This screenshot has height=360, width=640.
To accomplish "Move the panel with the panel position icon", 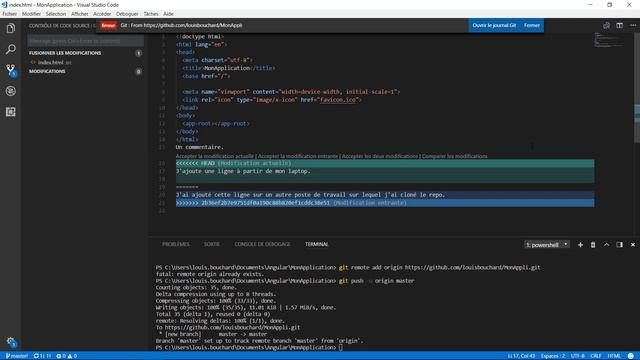I will click(620, 244).
